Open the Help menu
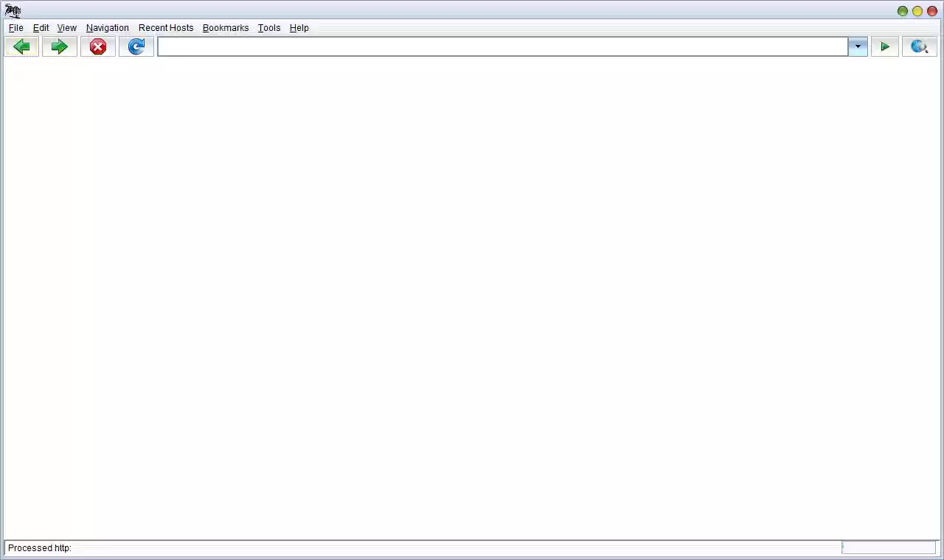 point(299,27)
